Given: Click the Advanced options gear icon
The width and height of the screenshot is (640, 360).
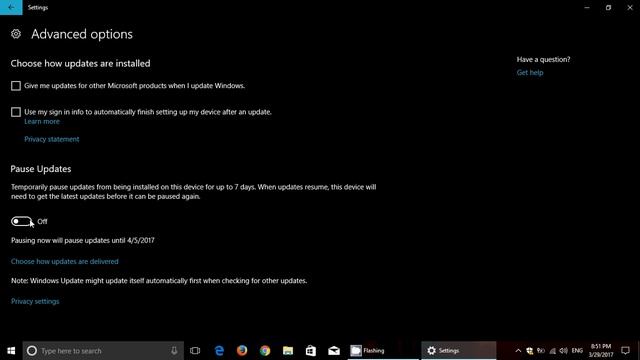Looking at the screenshot, I should click(16, 34).
